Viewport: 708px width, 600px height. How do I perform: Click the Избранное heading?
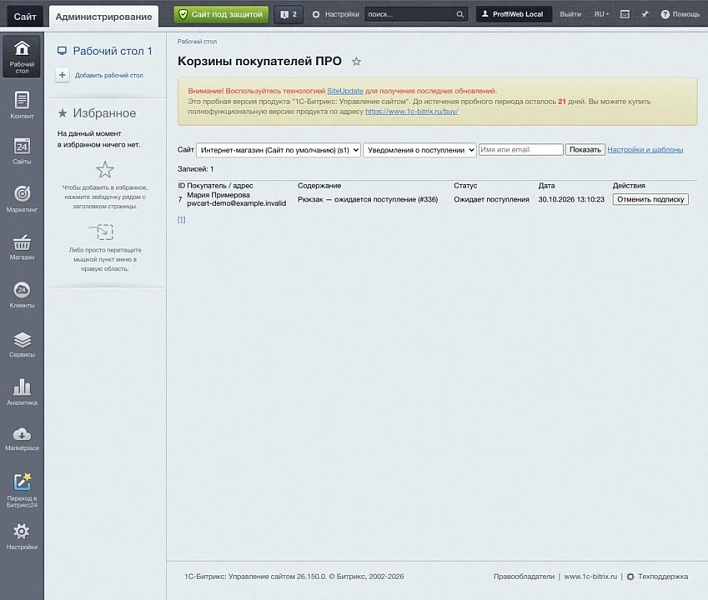pyautogui.click(x=104, y=113)
